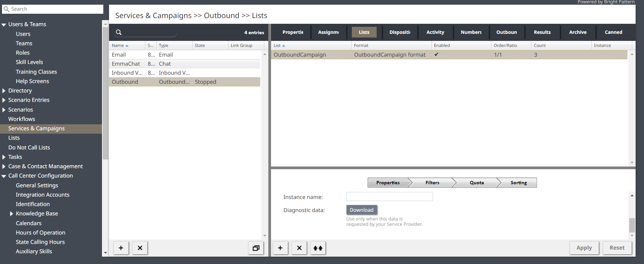The height and width of the screenshot is (264, 644).
Task: Select the Properties step in list settings
Action: (388, 183)
